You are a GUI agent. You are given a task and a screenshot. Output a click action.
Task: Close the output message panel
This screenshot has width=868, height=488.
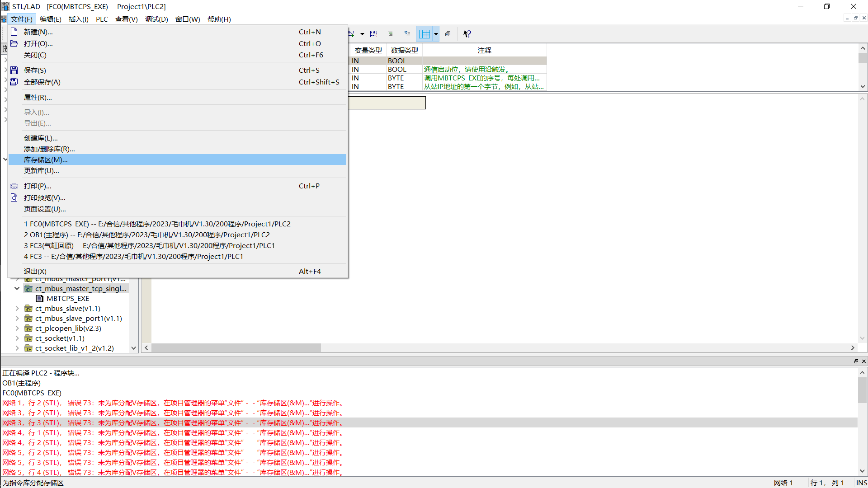click(x=863, y=361)
